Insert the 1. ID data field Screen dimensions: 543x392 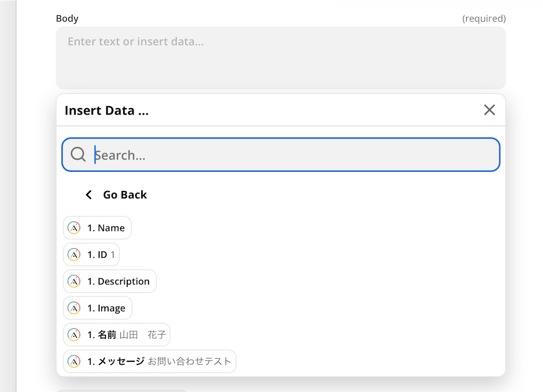coord(101,255)
